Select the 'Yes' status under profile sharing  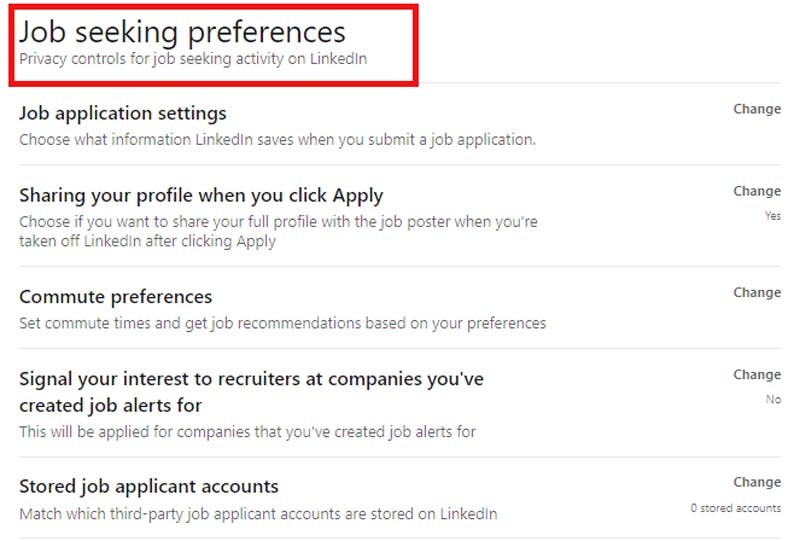772,215
